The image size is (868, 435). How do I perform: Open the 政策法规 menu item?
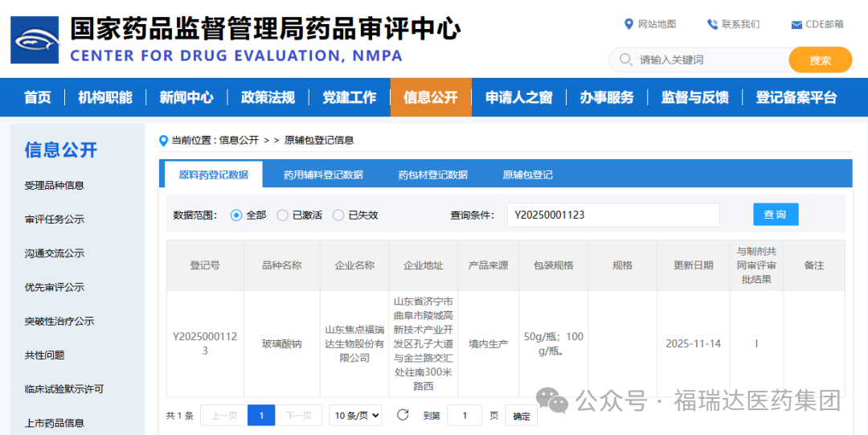tap(268, 97)
